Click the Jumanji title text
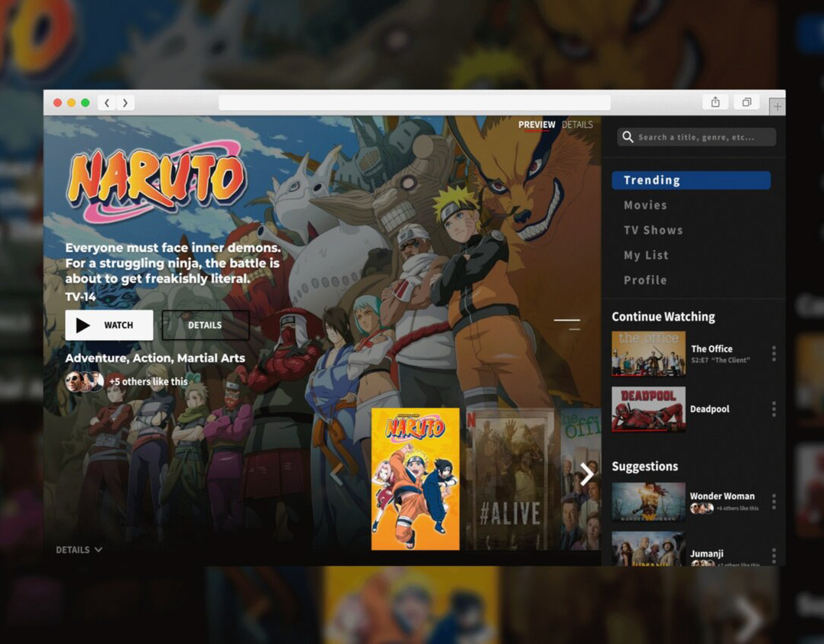The image size is (824, 644). click(707, 554)
